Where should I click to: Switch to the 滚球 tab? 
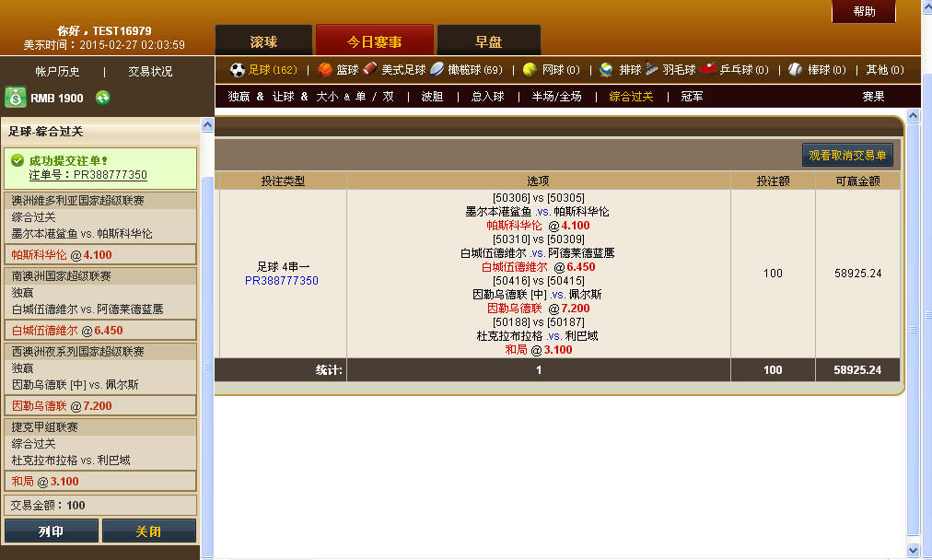point(263,41)
